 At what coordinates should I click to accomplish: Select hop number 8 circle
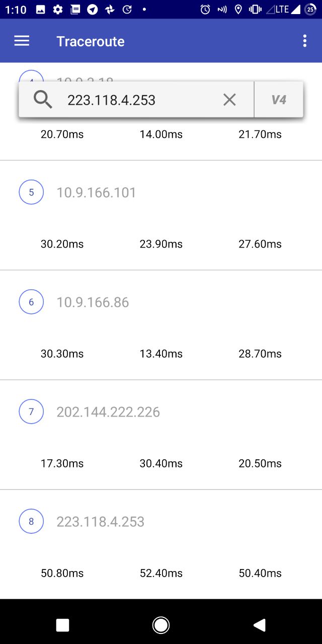(x=31, y=521)
